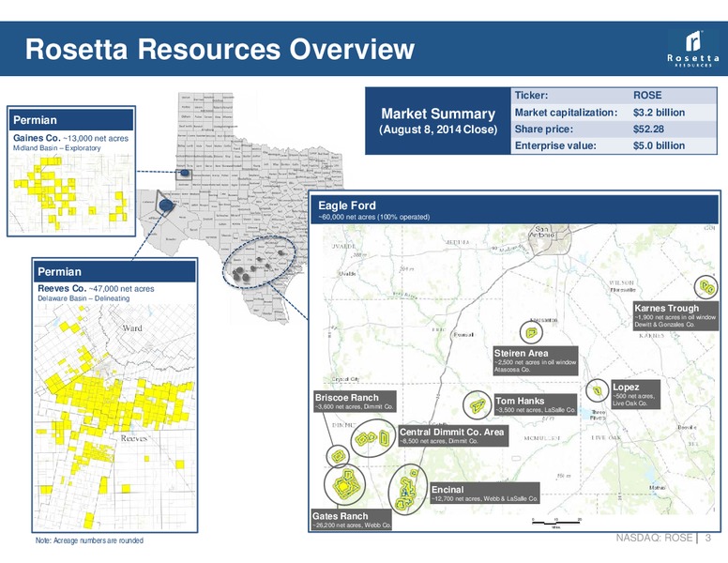The width and height of the screenshot is (728, 563).
Task: Click '~60,000 net acres (100% operated)' text
Action: 373,217
